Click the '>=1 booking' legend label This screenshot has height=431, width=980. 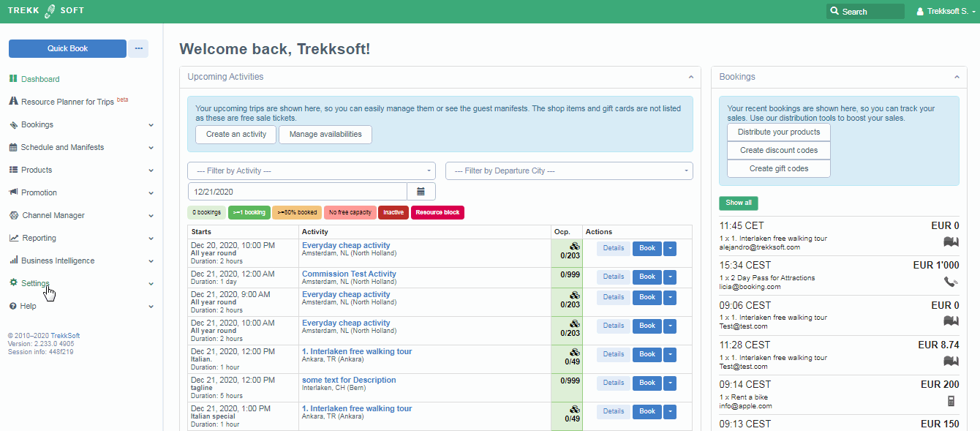[249, 213]
